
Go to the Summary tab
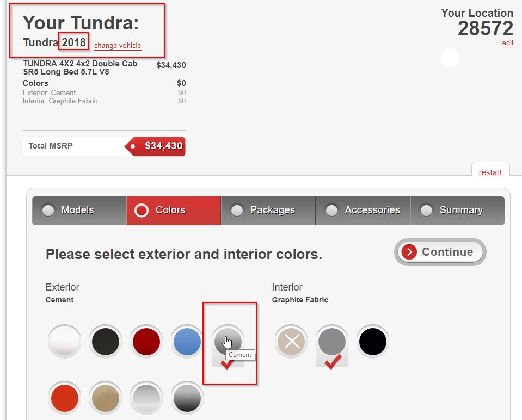457,211
